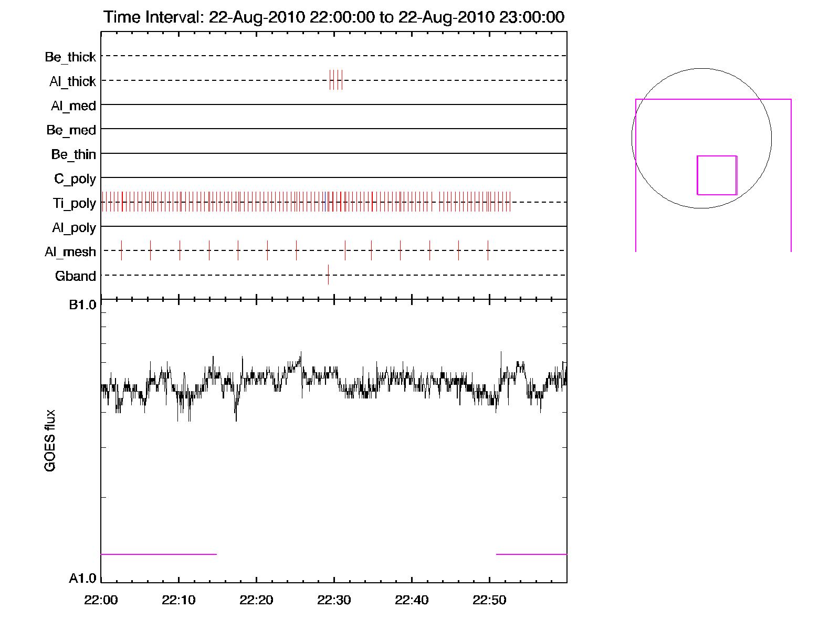Screen dimensions: 840x630
Task: Click the 22:30 time axis label
Action: tap(334, 600)
